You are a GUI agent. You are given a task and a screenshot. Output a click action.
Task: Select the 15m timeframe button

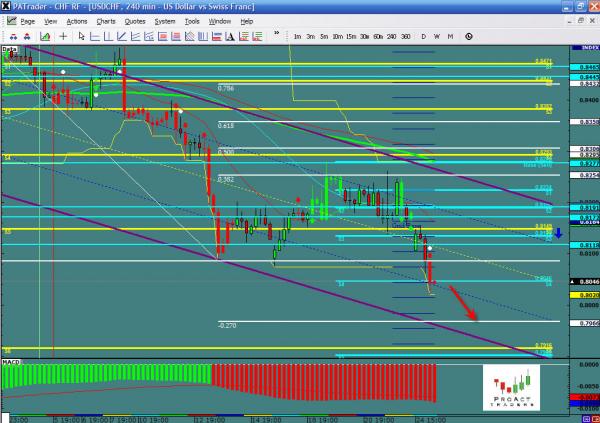point(351,37)
